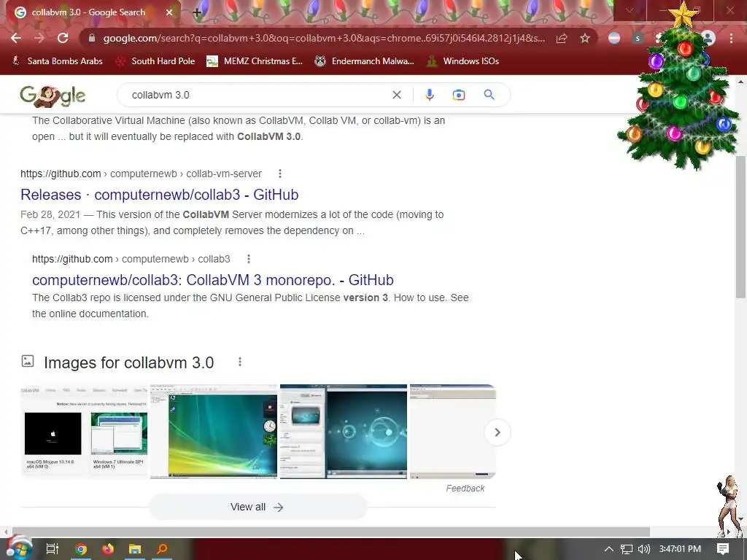Open the mostly white window image thumbnail
Screen dimensions: 747x560
452,432
